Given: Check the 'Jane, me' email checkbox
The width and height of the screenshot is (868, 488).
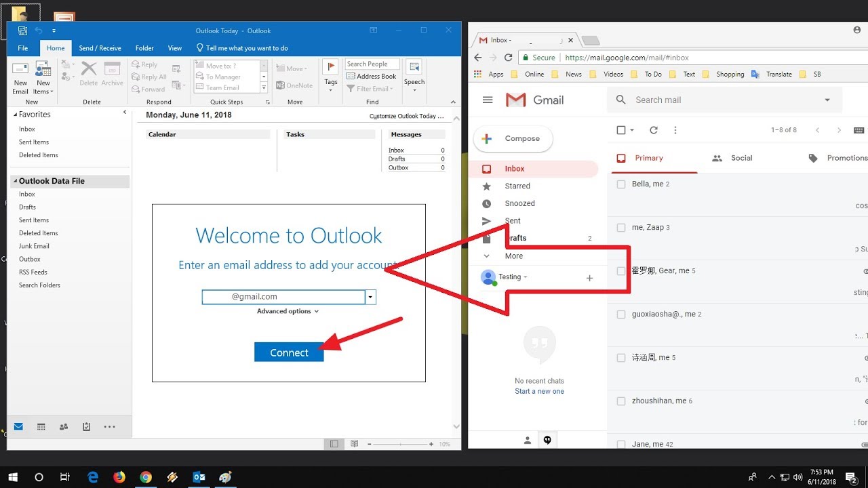Looking at the screenshot, I should 621,445.
